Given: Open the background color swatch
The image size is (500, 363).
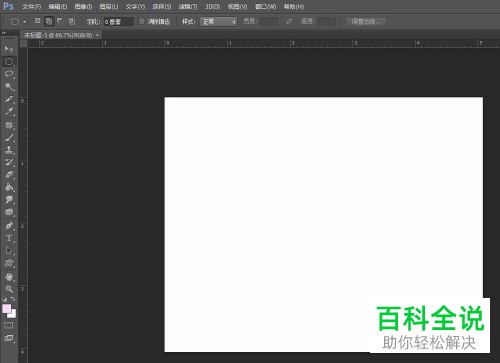Looking at the screenshot, I should click(x=13, y=314).
